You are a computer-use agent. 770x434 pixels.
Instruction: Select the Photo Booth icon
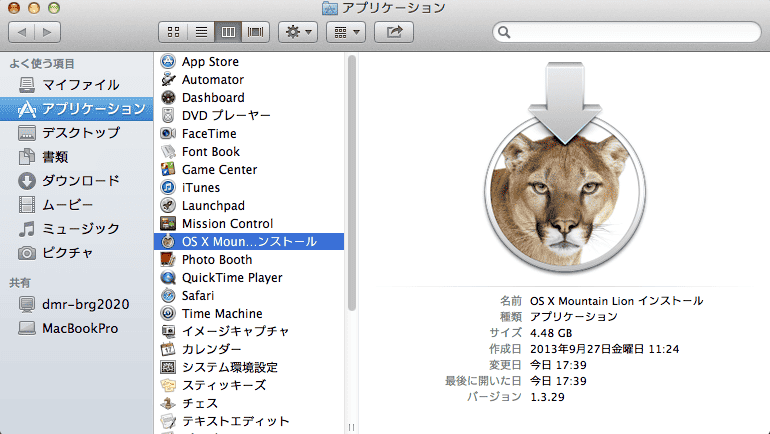coord(168,259)
